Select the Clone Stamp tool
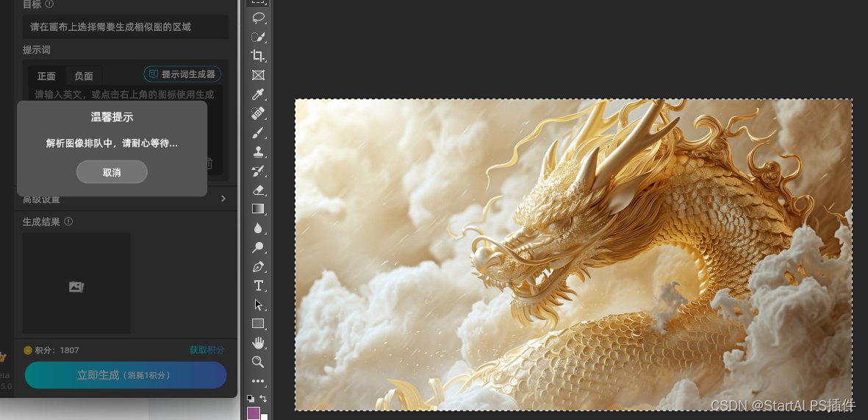This screenshot has height=420, width=868. click(258, 152)
